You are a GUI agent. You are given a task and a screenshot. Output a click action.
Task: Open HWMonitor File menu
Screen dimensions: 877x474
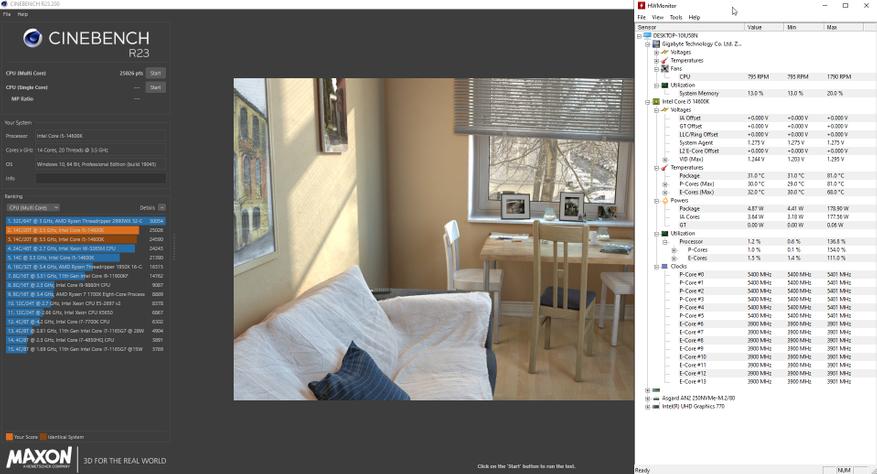point(642,17)
